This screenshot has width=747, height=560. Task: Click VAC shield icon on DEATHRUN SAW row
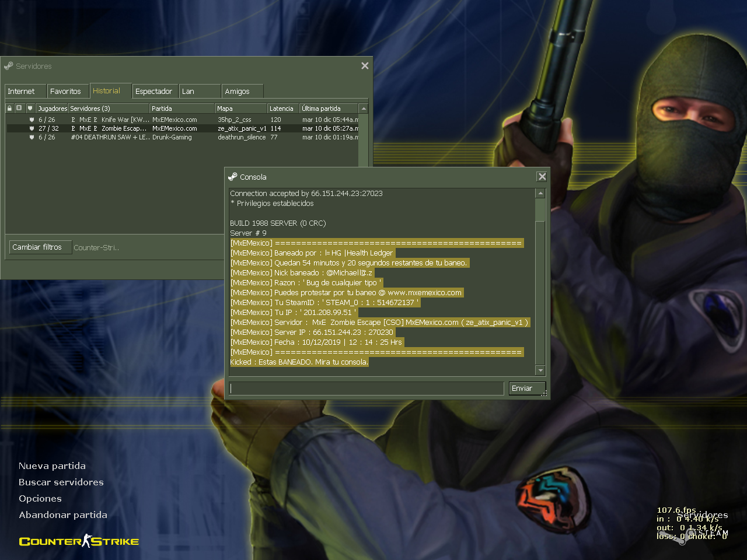pyautogui.click(x=32, y=137)
